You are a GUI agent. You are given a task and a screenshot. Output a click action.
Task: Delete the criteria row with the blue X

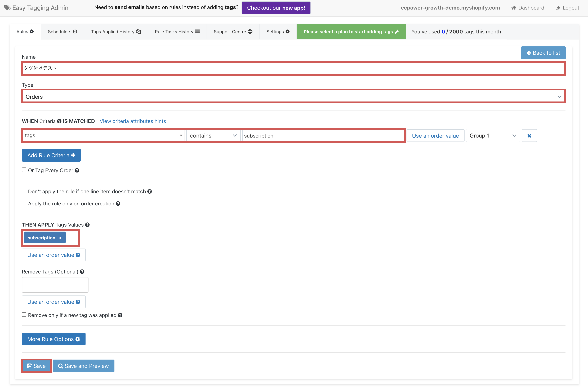coord(529,135)
